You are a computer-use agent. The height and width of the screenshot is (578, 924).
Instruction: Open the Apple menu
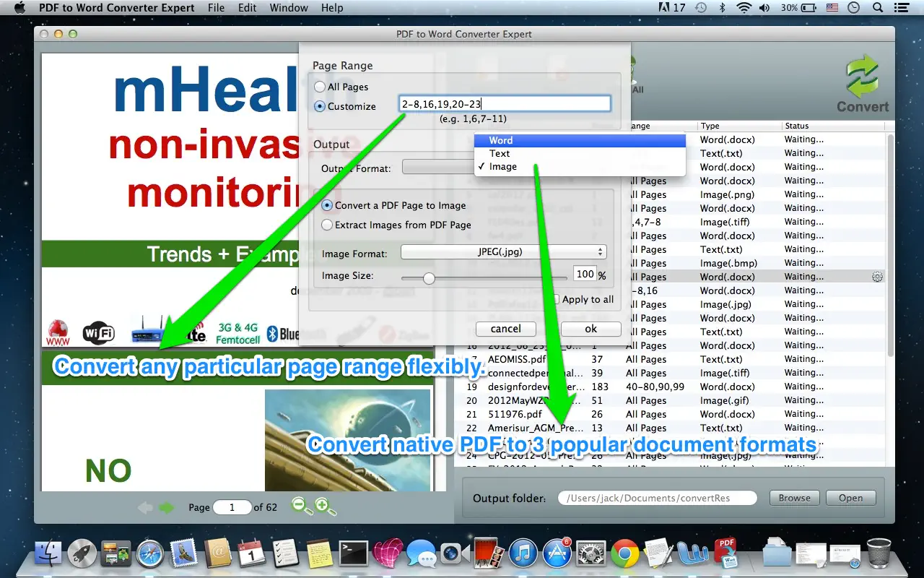[x=19, y=8]
